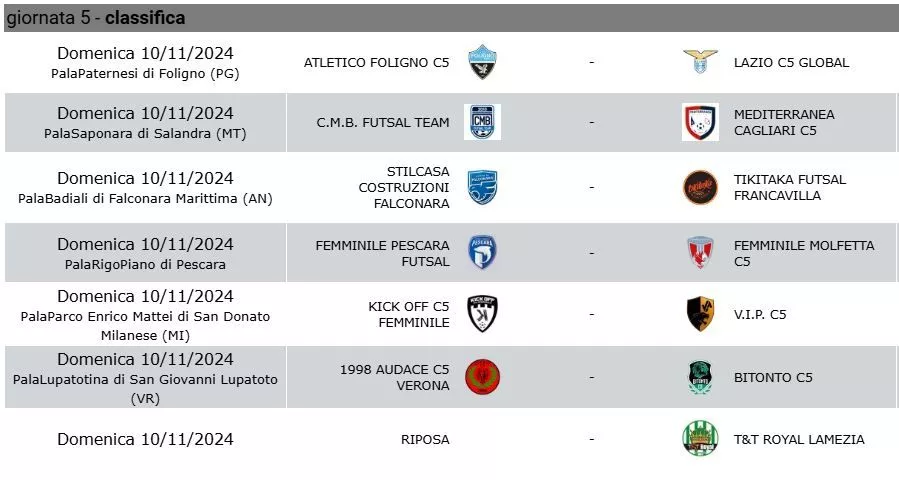
Task: Click the Femminile Molfetta C5 crest
Action: tap(700, 253)
